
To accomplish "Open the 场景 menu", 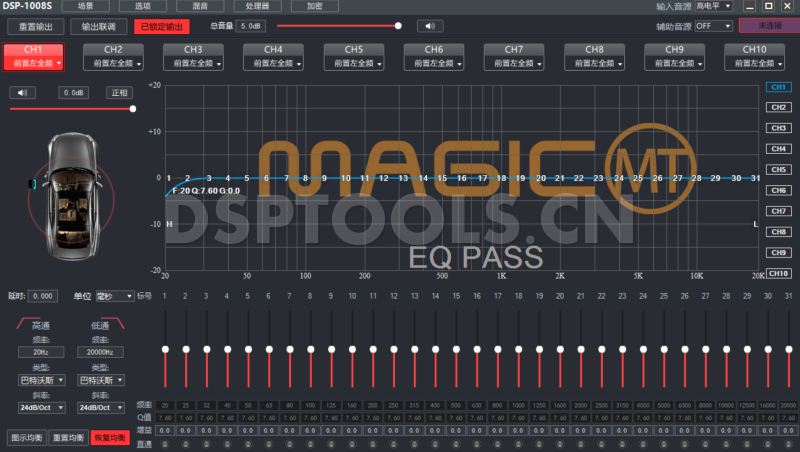I will click(85, 5).
